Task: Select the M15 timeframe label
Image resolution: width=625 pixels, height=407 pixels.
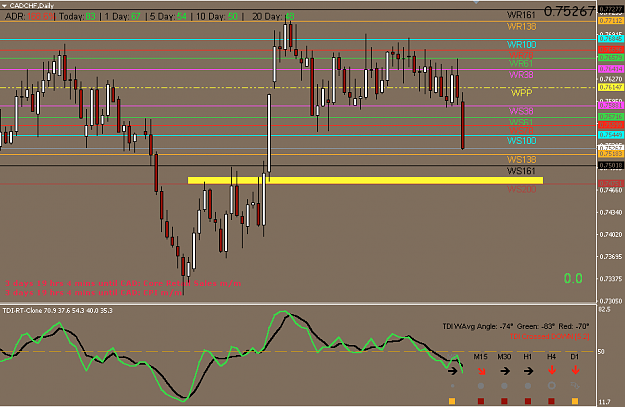Action: tap(480, 357)
